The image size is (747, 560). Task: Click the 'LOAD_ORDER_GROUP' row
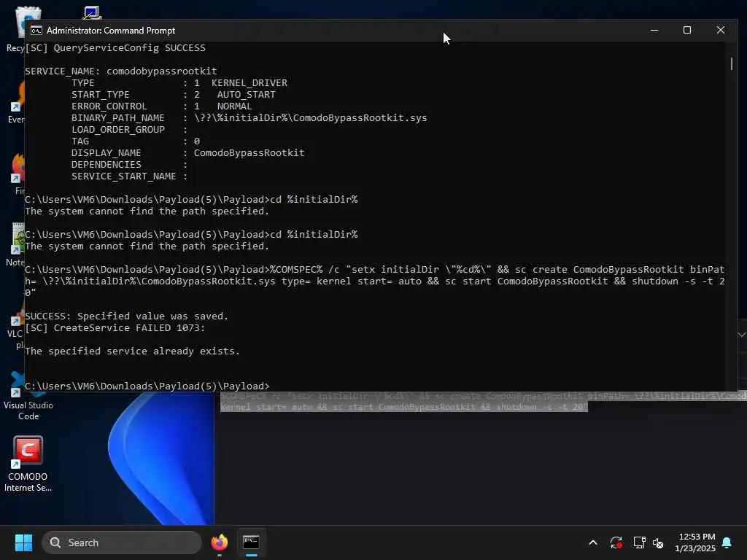pos(129,130)
